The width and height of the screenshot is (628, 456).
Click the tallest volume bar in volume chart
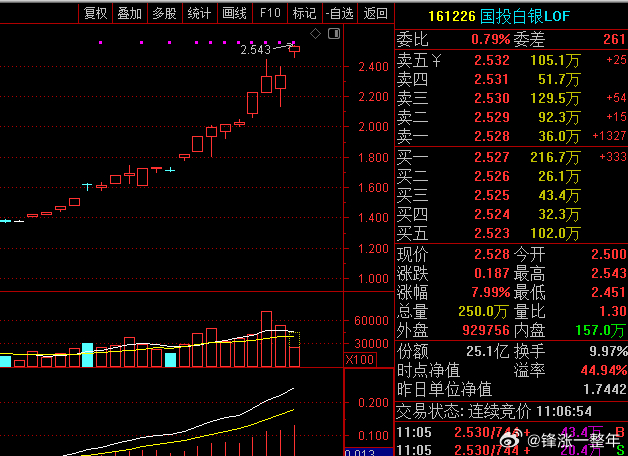266,339
